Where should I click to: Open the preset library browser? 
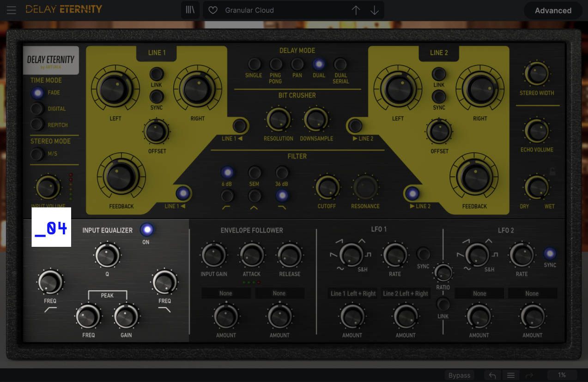(190, 10)
